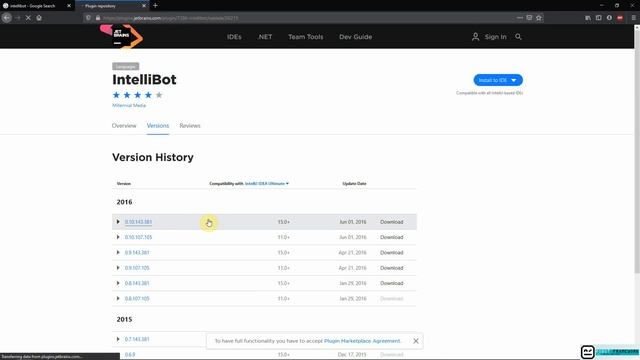Download version 0.8.143.381
The width and height of the screenshot is (640, 360).
[391, 283]
